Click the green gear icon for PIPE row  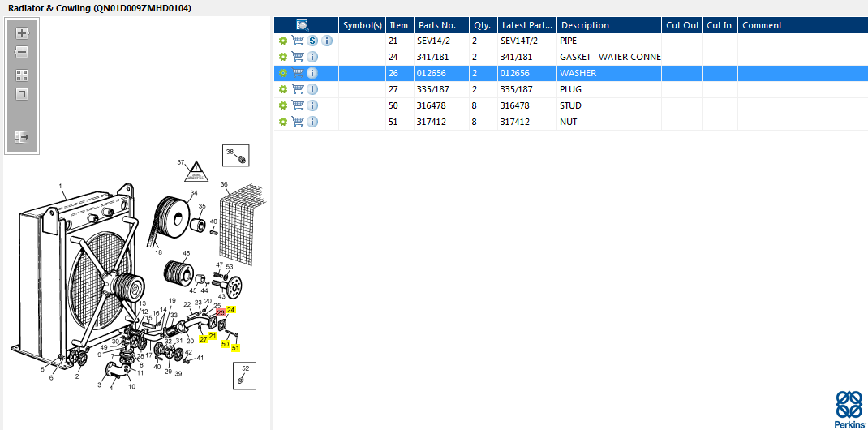coord(283,41)
